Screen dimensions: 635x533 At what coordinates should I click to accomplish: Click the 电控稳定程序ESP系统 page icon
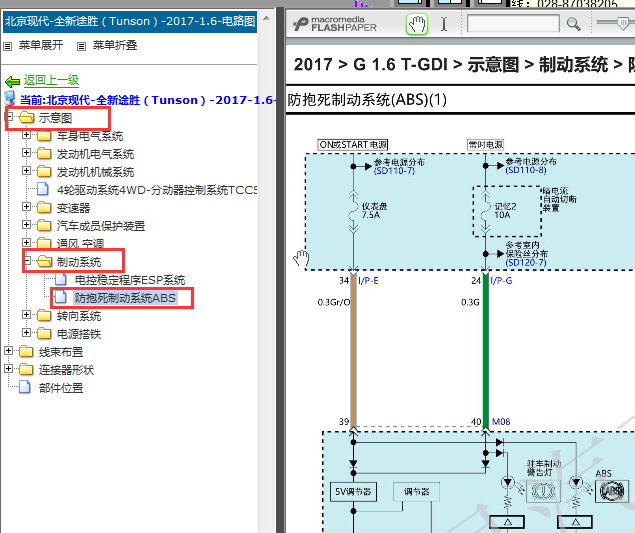tap(61, 279)
